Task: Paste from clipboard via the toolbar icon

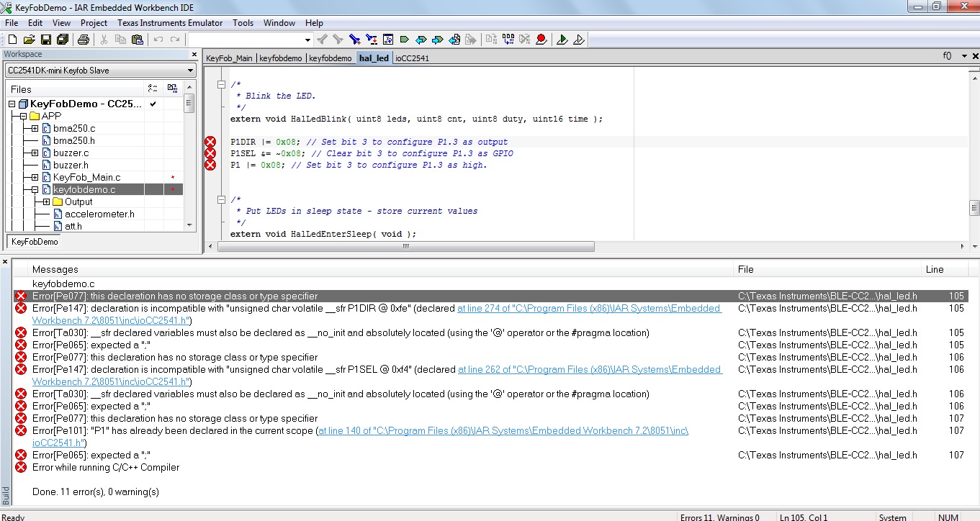Action: point(137,40)
